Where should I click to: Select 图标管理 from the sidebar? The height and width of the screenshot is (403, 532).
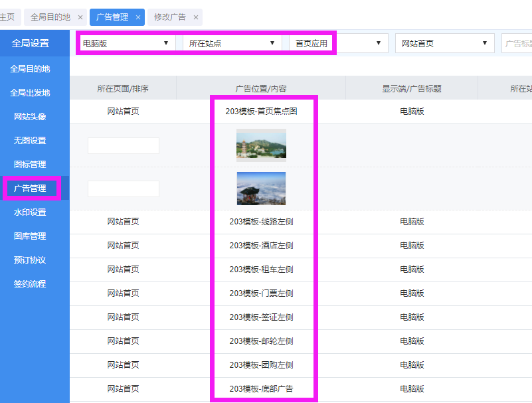pos(31,165)
